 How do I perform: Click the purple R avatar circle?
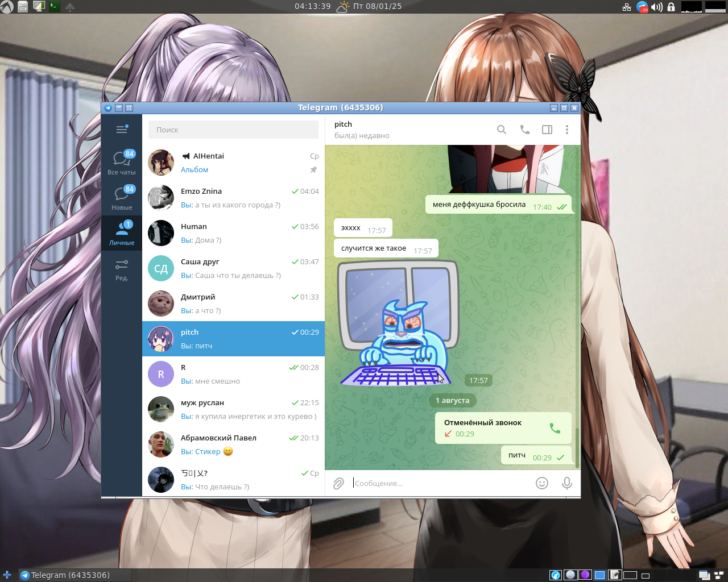click(161, 374)
